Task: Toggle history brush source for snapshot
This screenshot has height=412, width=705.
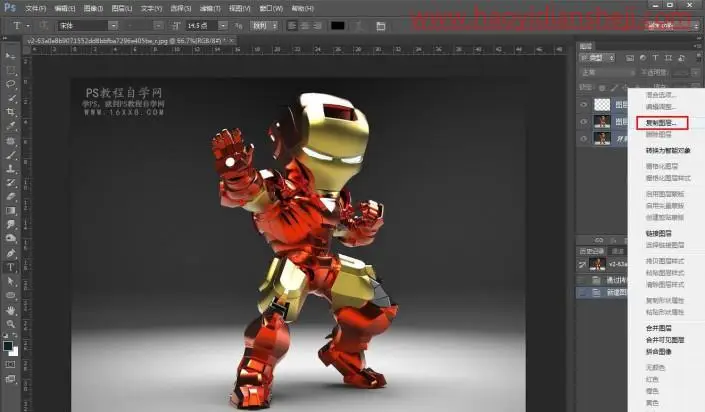Action: coord(582,264)
